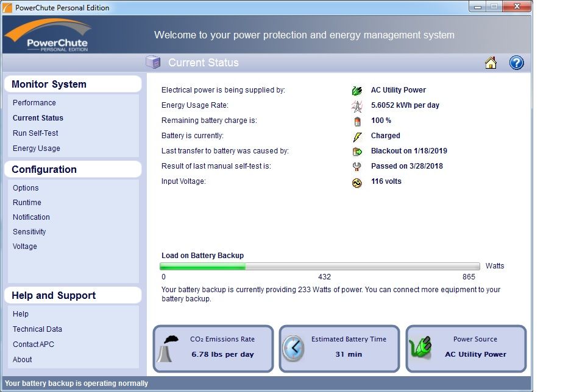Open the blue Help question mark icon
Screen dimensions: 585x392
click(x=516, y=63)
